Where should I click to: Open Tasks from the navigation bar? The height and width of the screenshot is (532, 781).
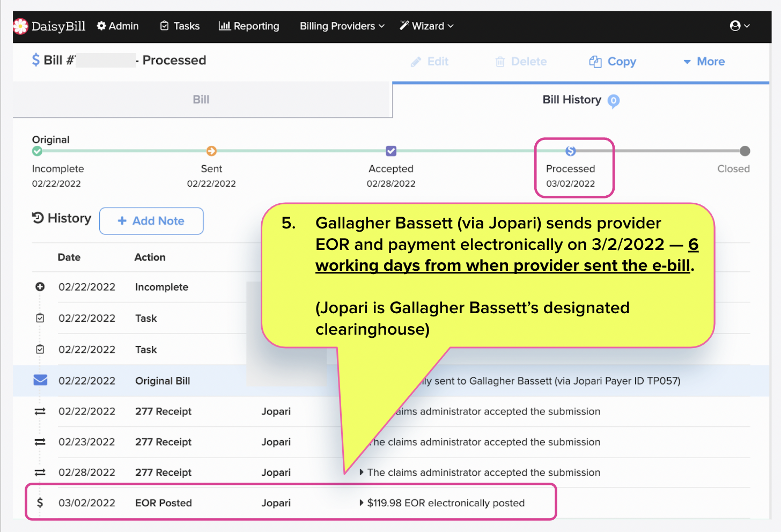180,26
